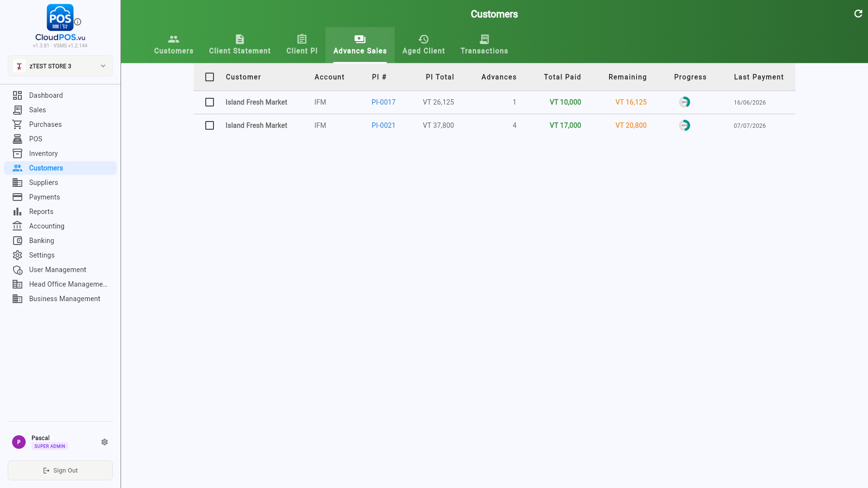868x488 pixels.
Task: Open the PI-0021 link
Action: click(383, 125)
